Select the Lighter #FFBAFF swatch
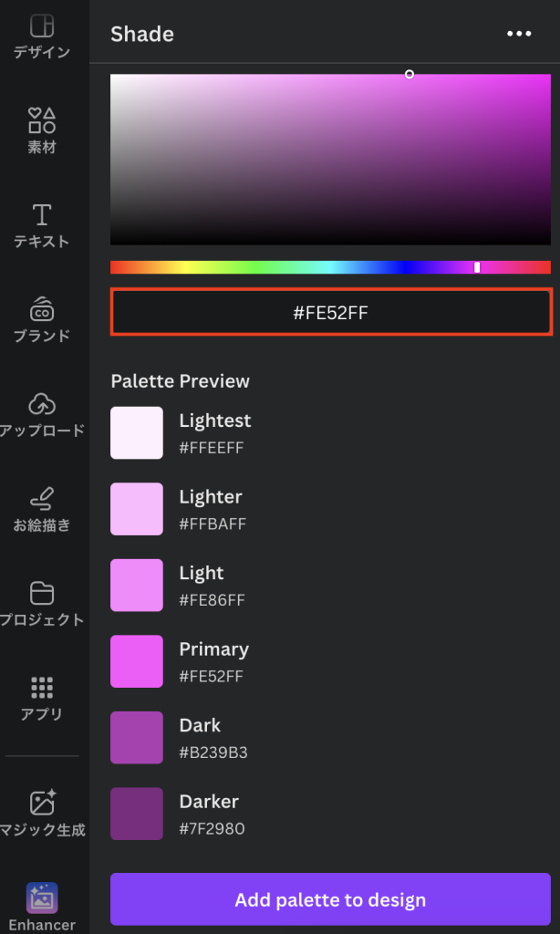Screen dimensions: 560x934 [x=137, y=509]
